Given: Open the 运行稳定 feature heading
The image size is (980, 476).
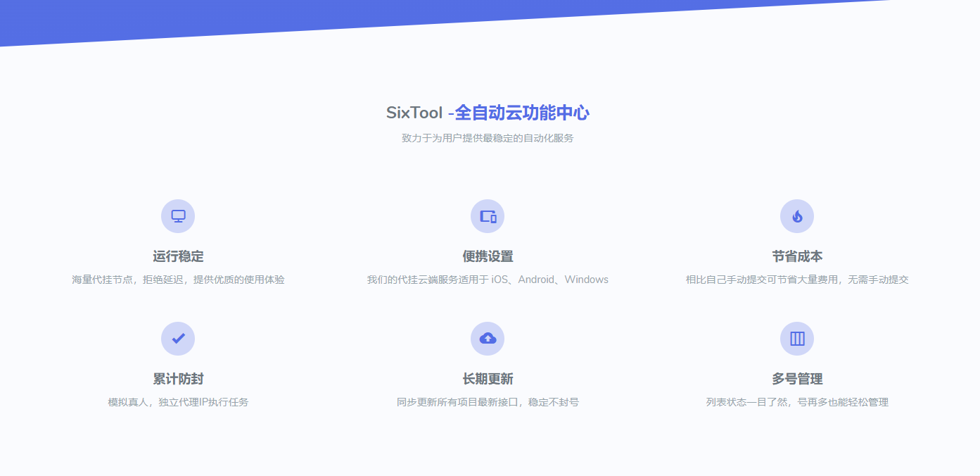Looking at the screenshot, I should pyautogui.click(x=178, y=256).
